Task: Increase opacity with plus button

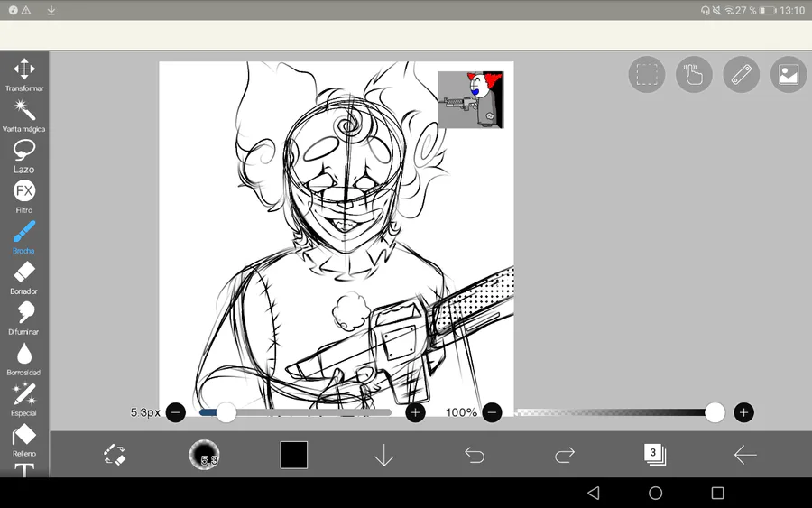Action: [x=743, y=412]
